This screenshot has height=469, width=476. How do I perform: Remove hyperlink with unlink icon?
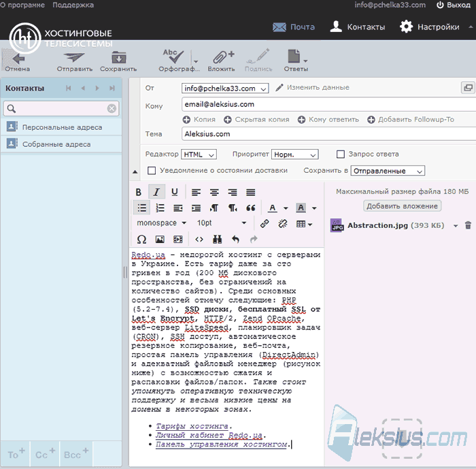(x=283, y=224)
